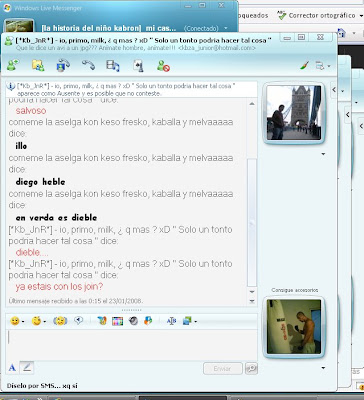Start a video call with webcam icon
This screenshot has height=400, width=364.
pos(63,65)
